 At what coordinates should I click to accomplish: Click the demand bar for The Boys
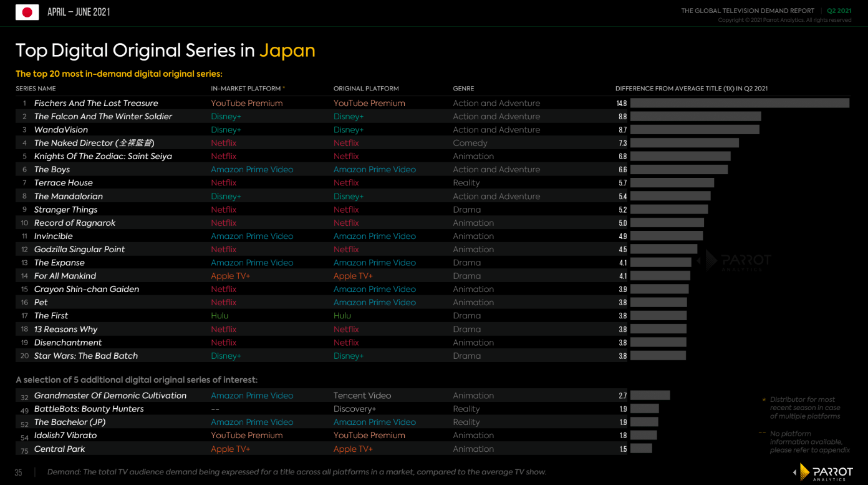point(679,169)
